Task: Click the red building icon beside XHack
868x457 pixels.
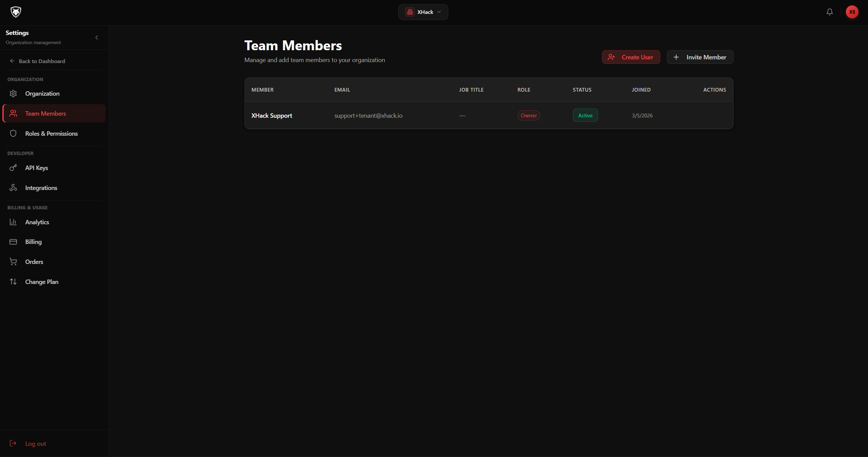Action: point(410,12)
